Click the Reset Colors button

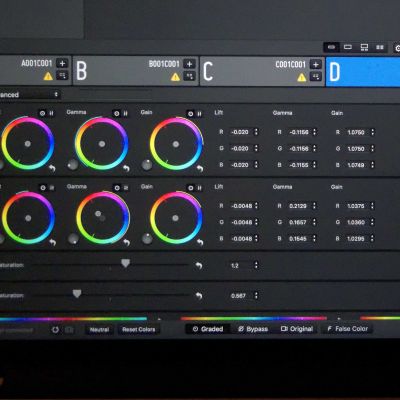click(138, 330)
